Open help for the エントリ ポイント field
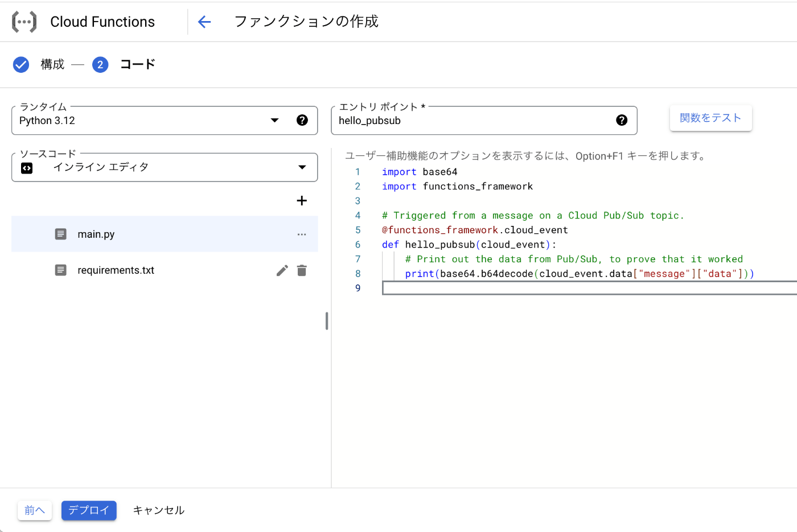 [622, 120]
